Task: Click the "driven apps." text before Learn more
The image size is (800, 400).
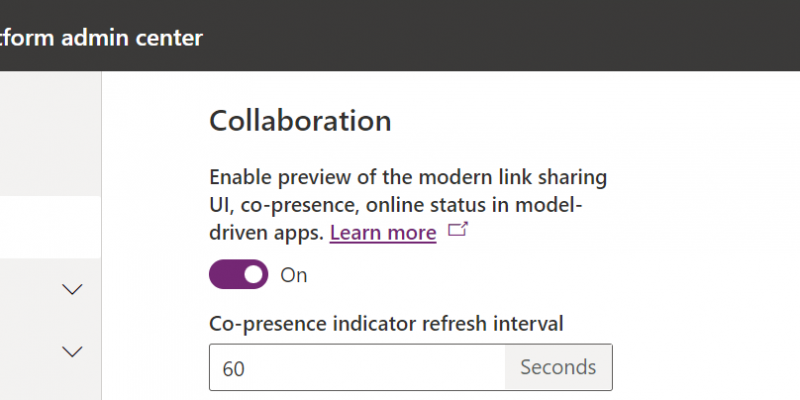Action: tap(267, 233)
